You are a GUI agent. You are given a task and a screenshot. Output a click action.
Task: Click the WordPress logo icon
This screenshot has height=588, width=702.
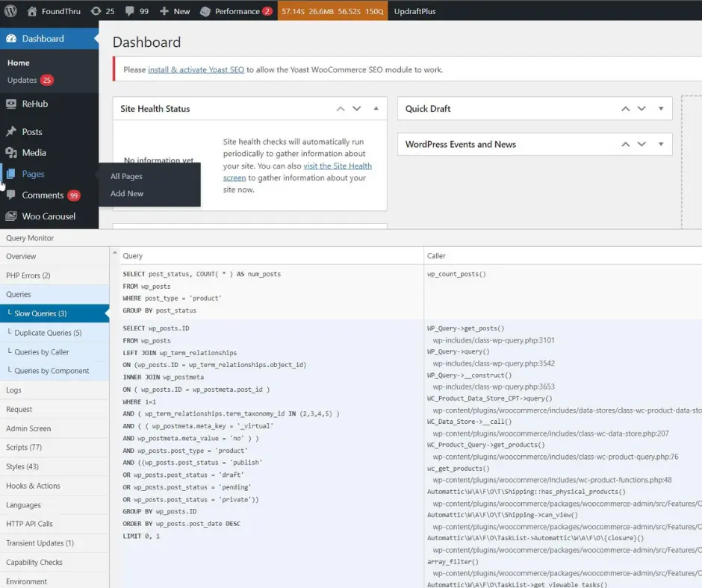point(10,10)
